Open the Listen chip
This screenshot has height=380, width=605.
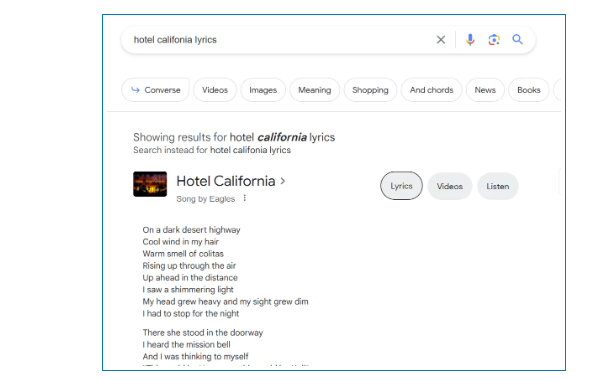point(498,186)
